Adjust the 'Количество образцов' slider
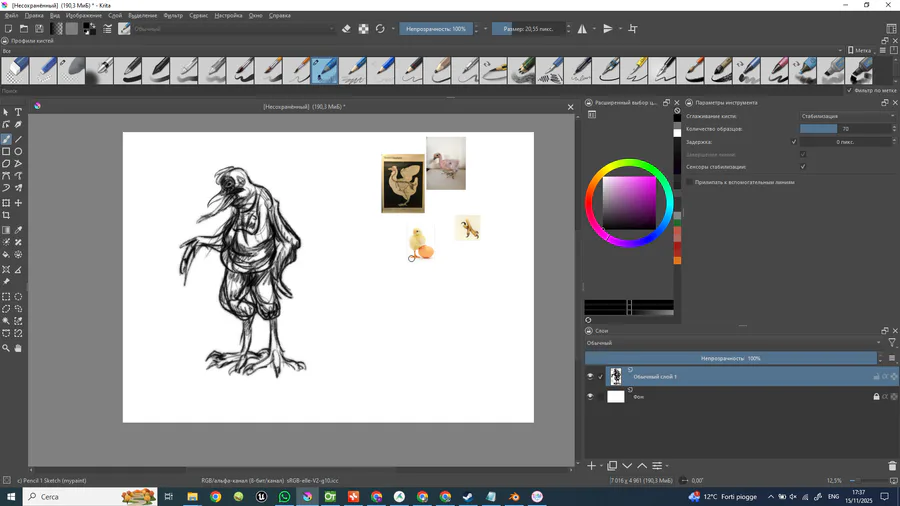 point(845,129)
